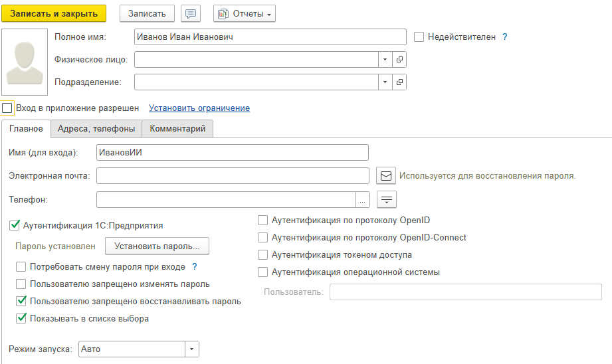Open the Подразделение record icon
This screenshot has width=612, height=364.
pyautogui.click(x=399, y=82)
